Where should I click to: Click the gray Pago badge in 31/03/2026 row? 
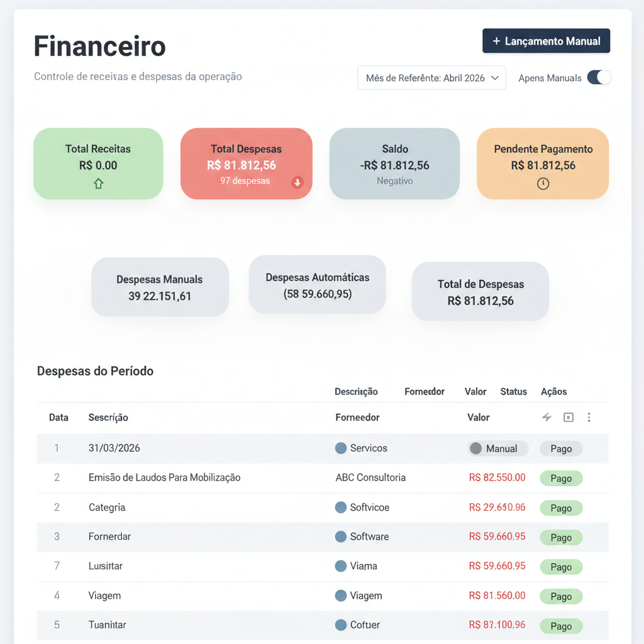[x=561, y=448]
